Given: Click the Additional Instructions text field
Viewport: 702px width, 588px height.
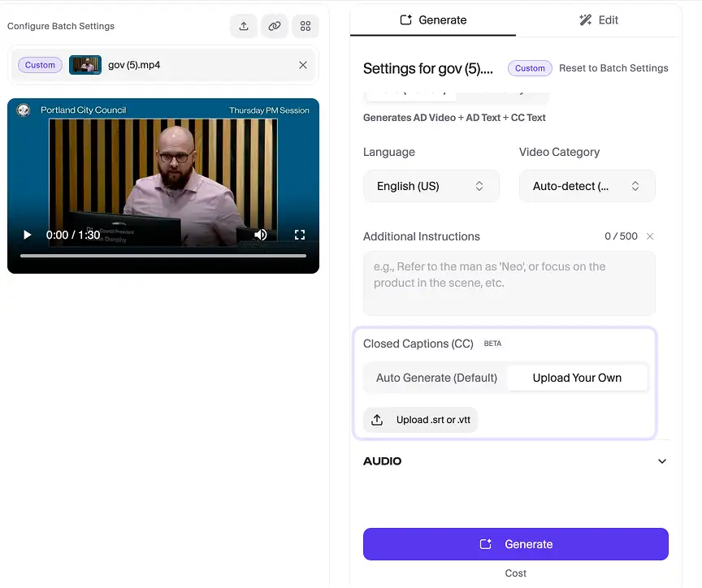Looking at the screenshot, I should tap(509, 283).
